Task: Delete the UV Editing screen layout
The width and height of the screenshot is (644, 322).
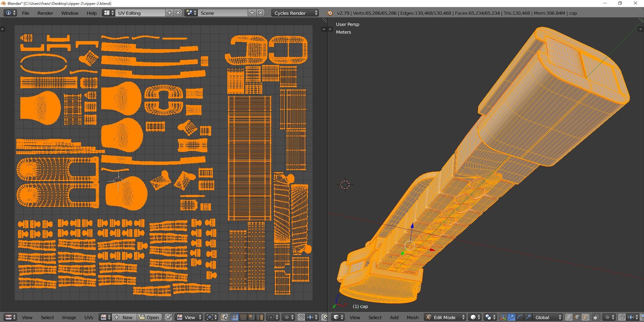Action: pyautogui.click(x=178, y=13)
